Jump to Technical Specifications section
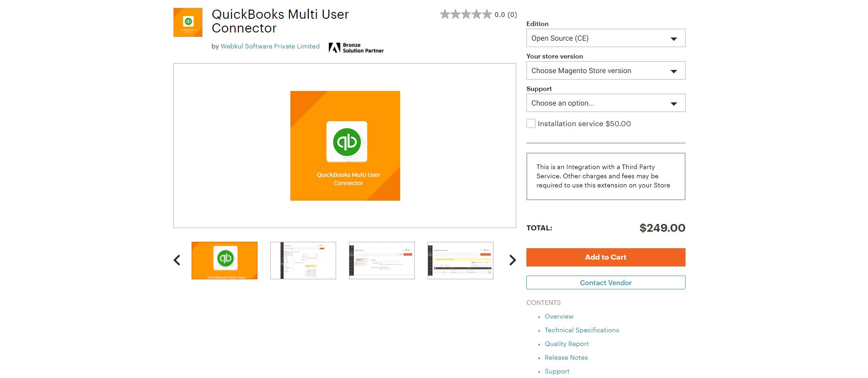This screenshot has height=378, width=868. click(582, 330)
